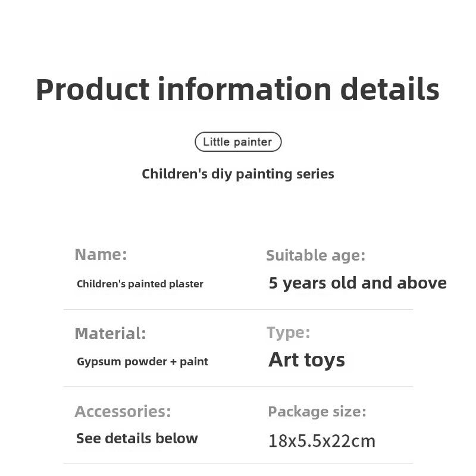Click the divider line under the Material row
The height and width of the screenshot is (476, 476).
[238, 387]
